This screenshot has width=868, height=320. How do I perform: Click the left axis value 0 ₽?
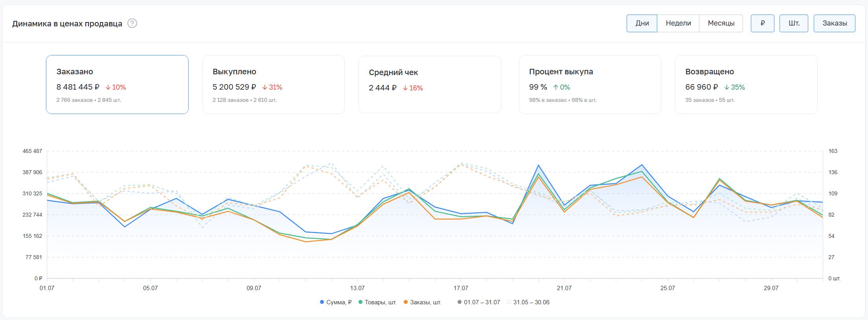click(38, 278)
